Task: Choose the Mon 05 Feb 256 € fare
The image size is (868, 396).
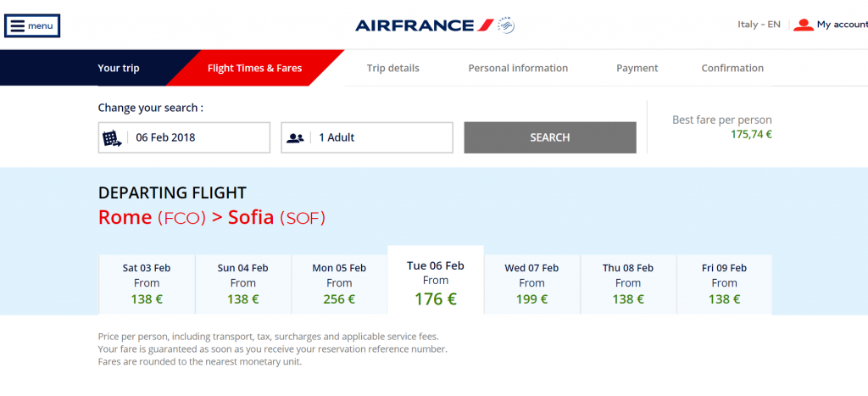Action: [x=339, y=284]
